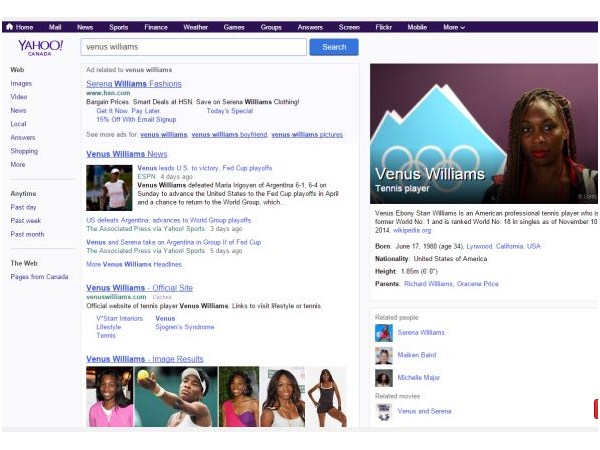Open Venus and Serena take on Argentina article
The image size is (600, 450).
coord(174,242)
